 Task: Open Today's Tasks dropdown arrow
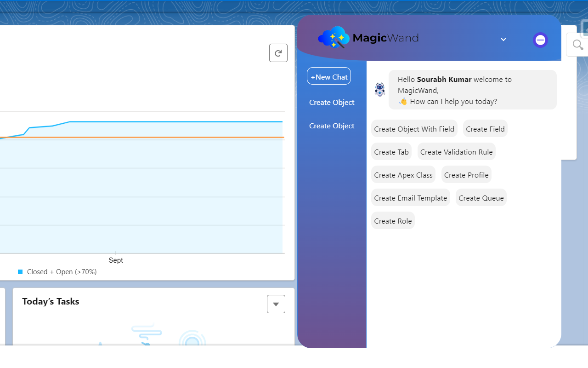pyautogui.click(x=276, y=304)
